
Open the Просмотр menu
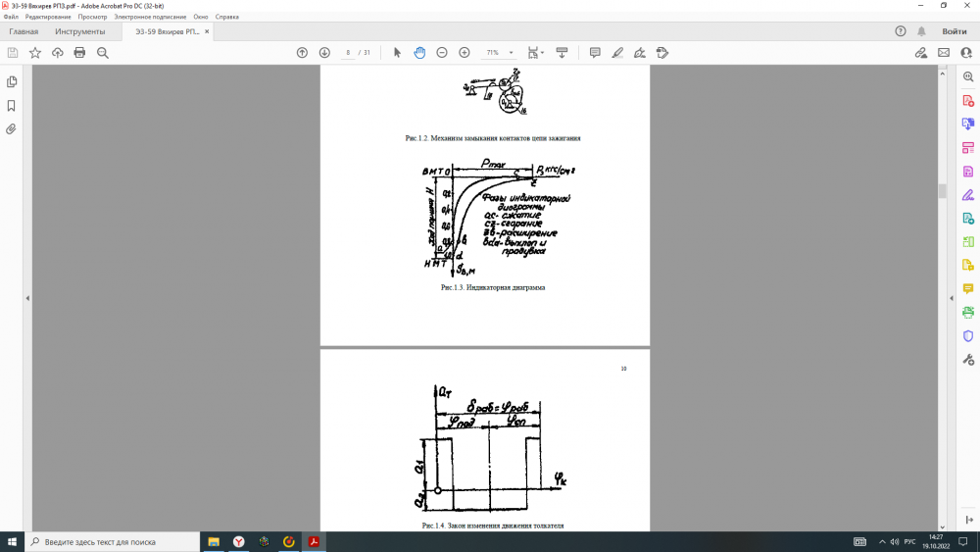(x=92, y=17)
